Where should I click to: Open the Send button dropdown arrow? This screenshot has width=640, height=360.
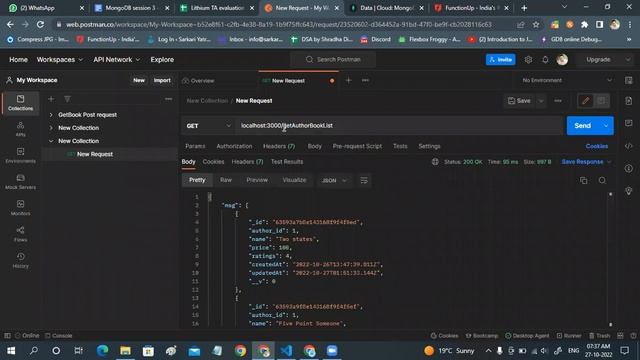point(606,126)
